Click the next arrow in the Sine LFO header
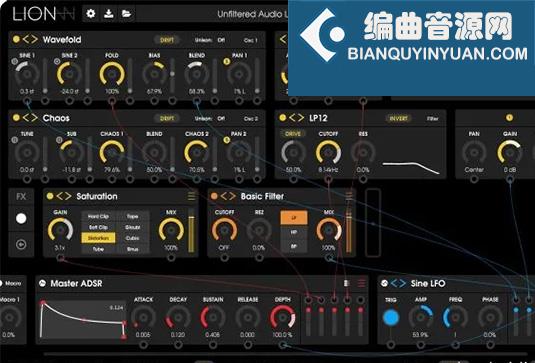Viewport: 535px width, 363px height. tap(403, 283)
